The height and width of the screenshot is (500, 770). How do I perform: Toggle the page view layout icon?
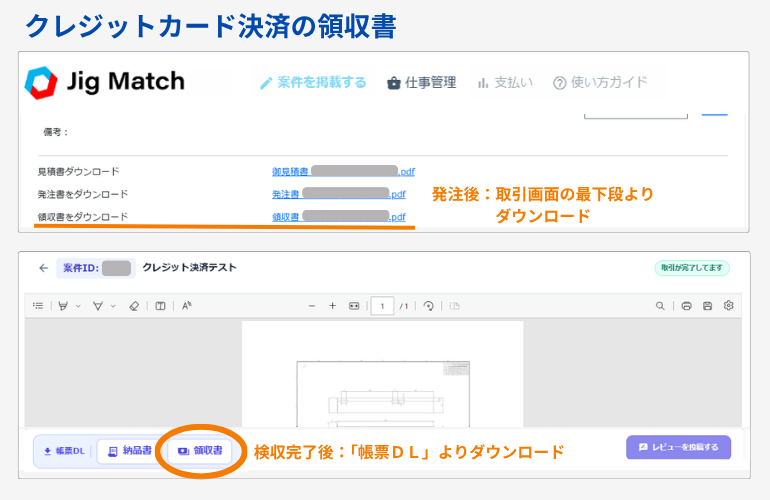(x=160, y=306)
